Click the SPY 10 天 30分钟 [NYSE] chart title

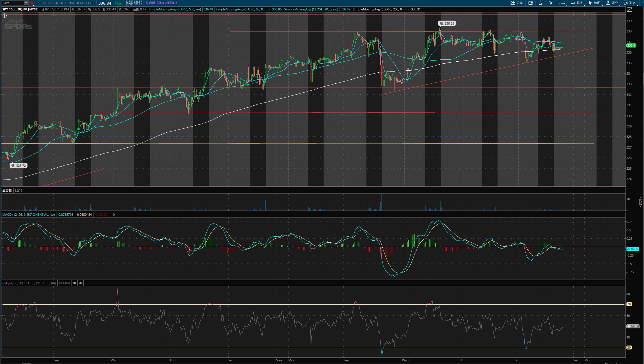[x=20, y=9]
